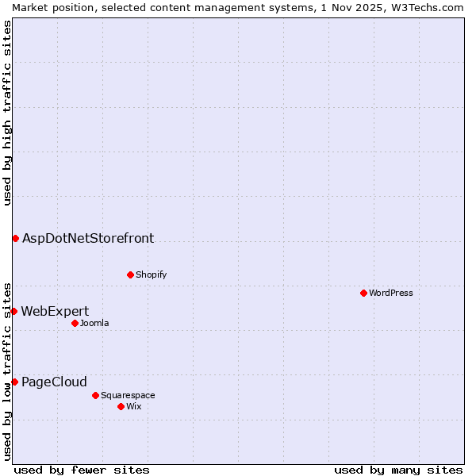
Task: Click the Squarespace text label
Action: (128, 395)
